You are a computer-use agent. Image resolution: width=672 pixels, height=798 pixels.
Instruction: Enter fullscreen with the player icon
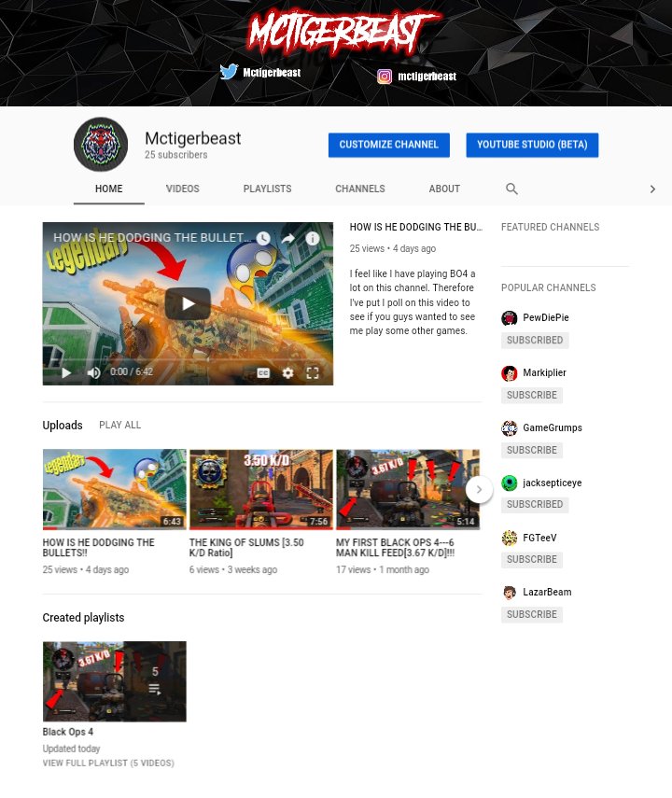[x=313, y=373]
